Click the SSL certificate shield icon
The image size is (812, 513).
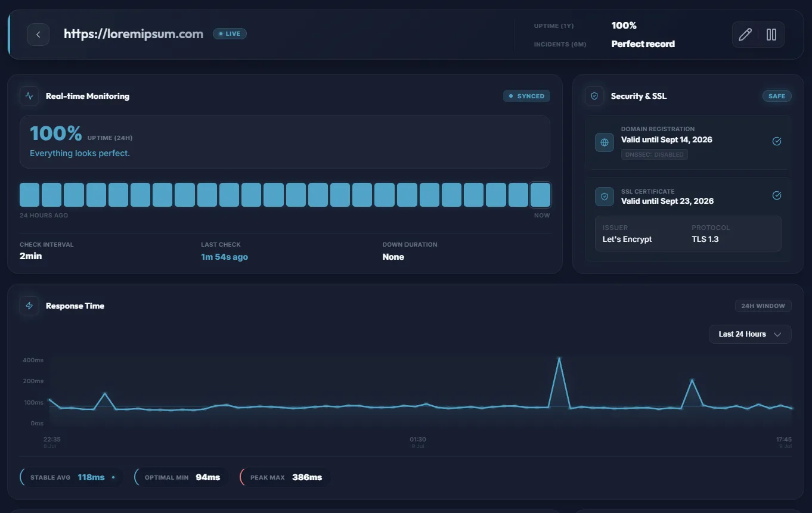(605, 196)
